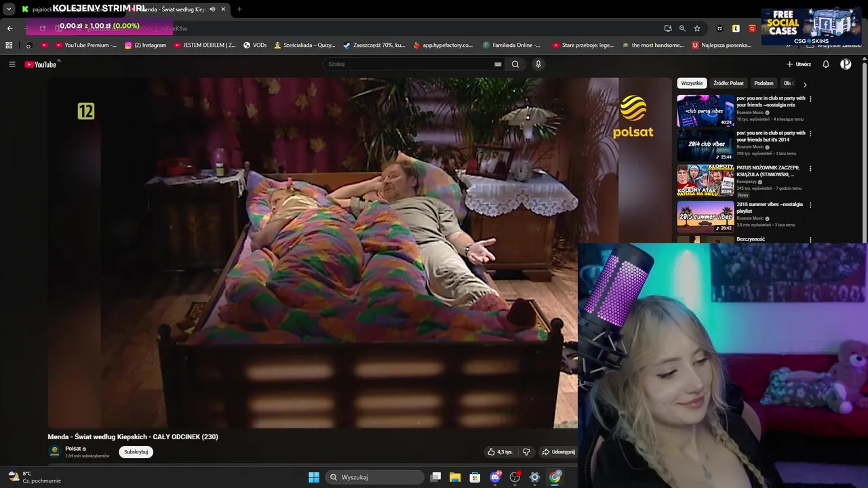Click the Utwórz create button
The height and width of the screenshot is (488, 868).
point(799,64)
